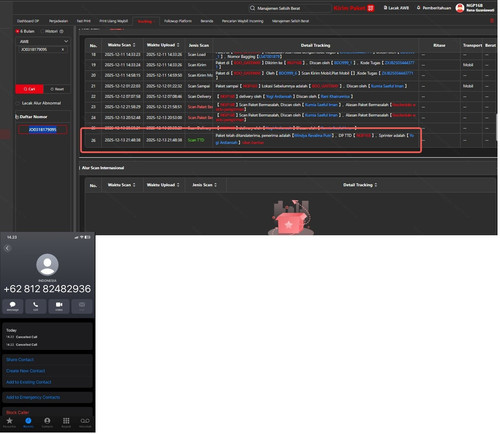Click the Scan Delivery cell in row 22
Viewport: 500px width, 434px height.
point(199,96)
